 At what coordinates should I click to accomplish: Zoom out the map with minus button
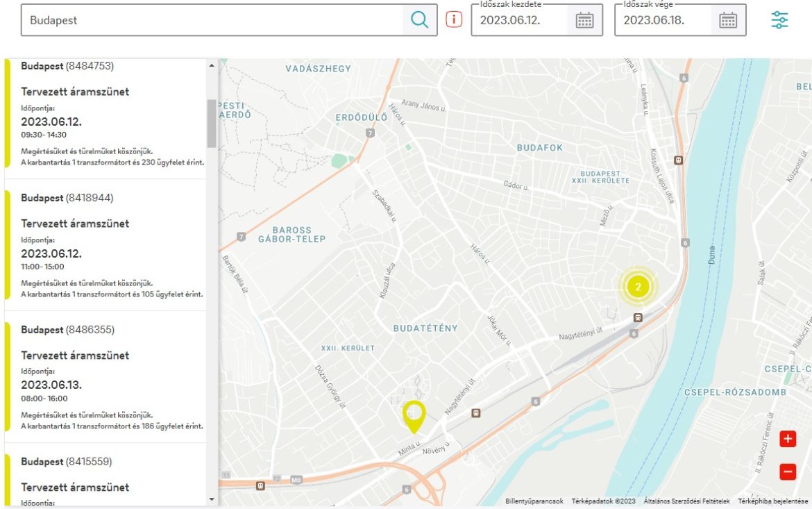click(788, 472)
